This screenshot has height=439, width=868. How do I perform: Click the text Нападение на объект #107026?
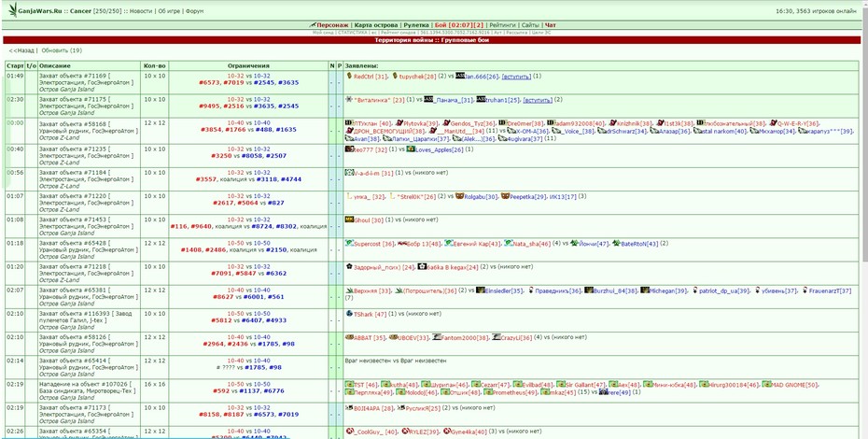[83, 384]
